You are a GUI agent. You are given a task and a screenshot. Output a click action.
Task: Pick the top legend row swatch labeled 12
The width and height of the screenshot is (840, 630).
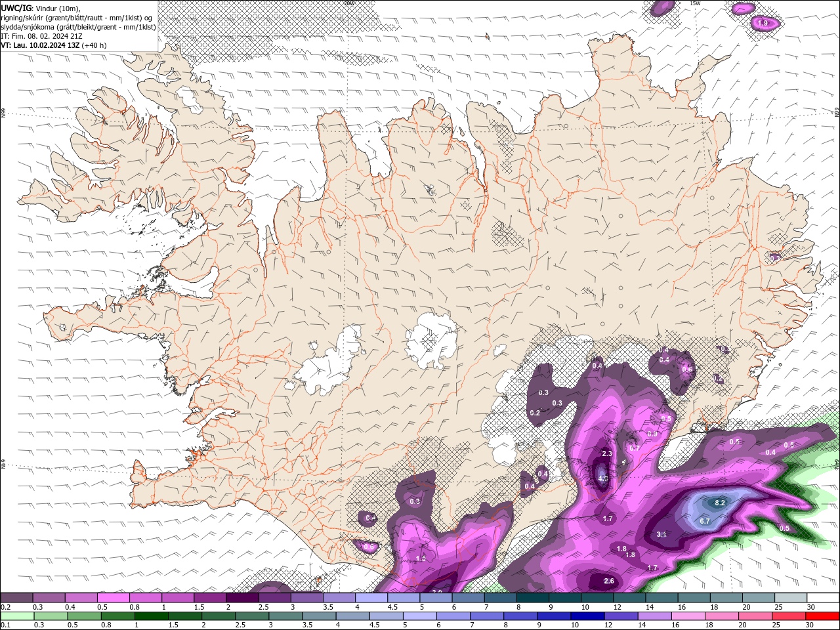tap(629, 598)
